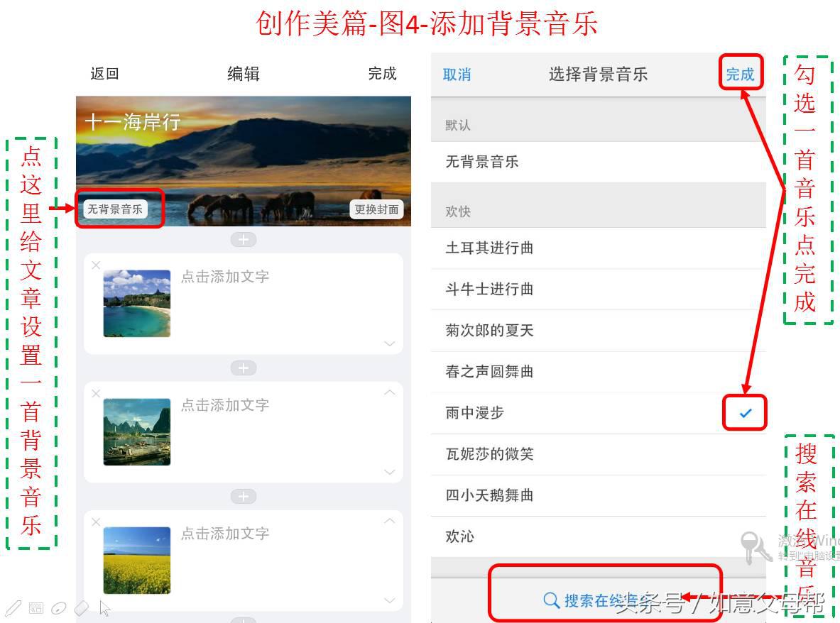This screenshot has height=623, width=840.
Task: Open the calendar grid tool icon
Action: 36,607
